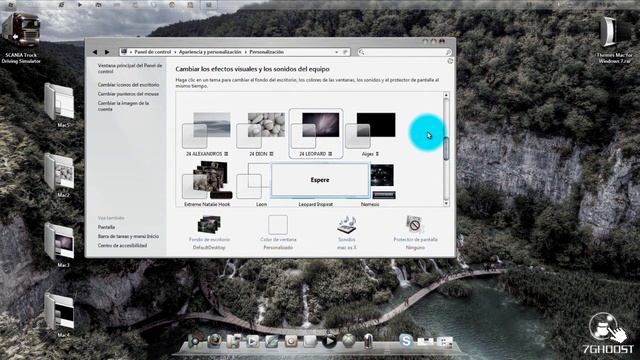
Task: Click Personalización breadcrumb
Action: [266, 52]
